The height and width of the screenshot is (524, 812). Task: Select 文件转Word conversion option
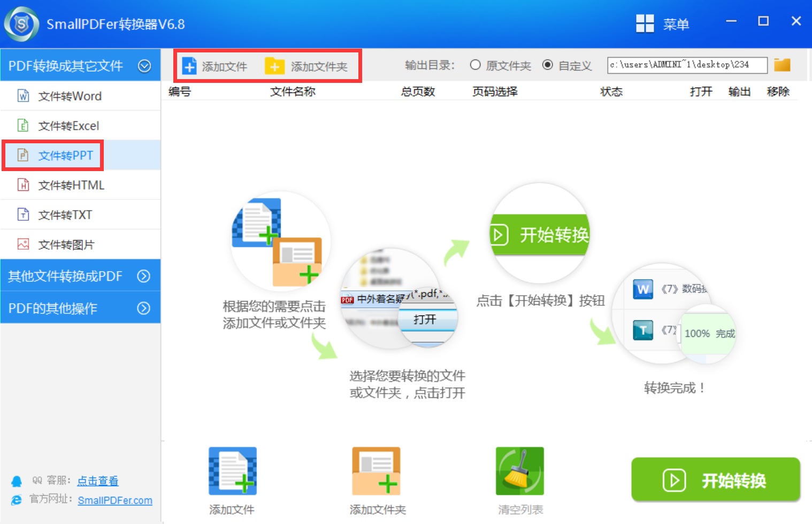[81, 96]
